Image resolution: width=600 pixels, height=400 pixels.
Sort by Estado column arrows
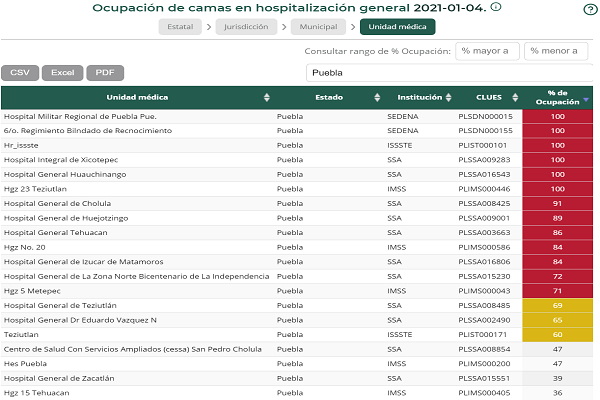[377, 98]
